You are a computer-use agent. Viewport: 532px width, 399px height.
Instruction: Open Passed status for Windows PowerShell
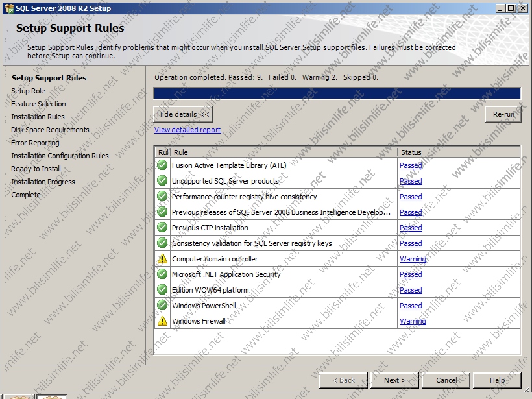[411, 306]
